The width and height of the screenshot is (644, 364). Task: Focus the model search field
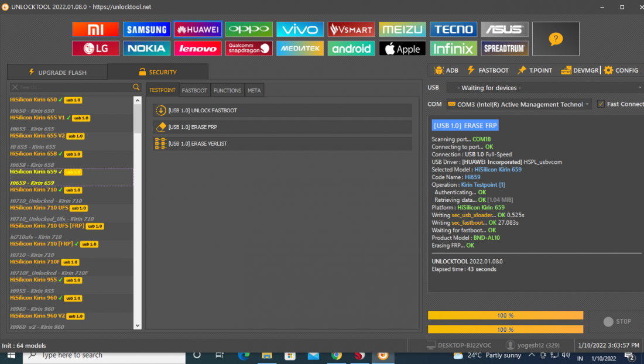[75, 87]
